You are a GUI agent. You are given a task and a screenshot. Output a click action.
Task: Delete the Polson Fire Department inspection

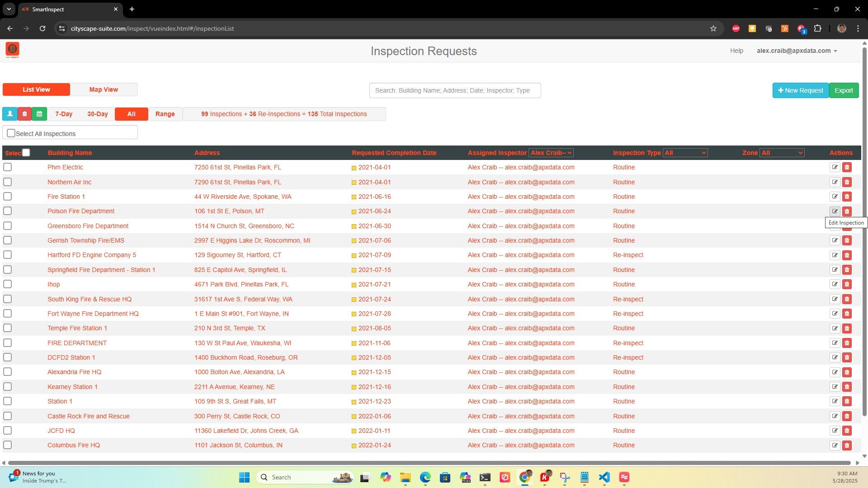(x=847, y=211)
